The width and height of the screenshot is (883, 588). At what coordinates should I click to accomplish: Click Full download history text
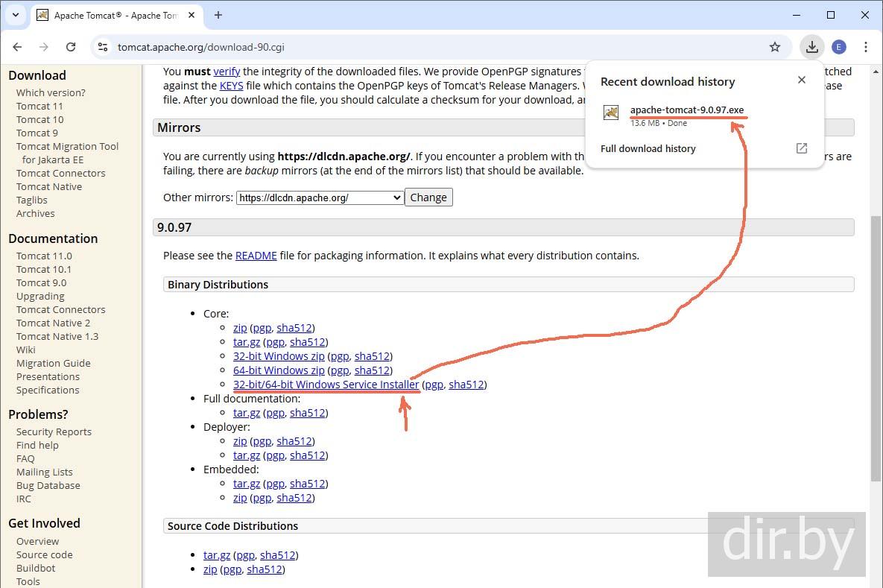[648, 149]
